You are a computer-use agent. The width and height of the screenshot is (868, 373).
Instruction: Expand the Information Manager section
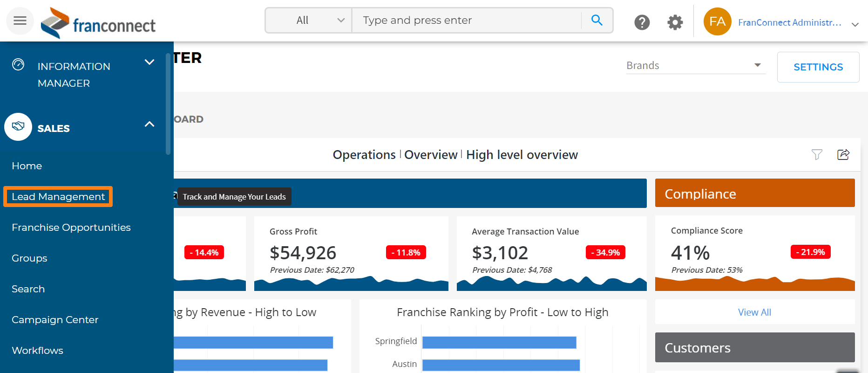[149, 62]
